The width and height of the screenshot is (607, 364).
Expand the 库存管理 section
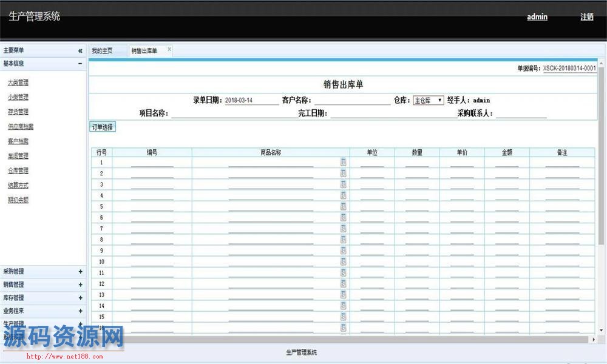click(80, 298)
